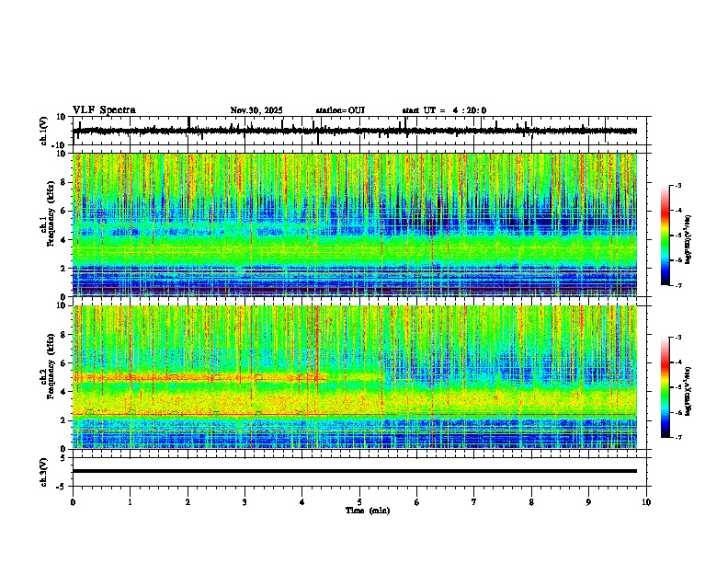Click the 'VLF Spectra' title text

pos(104,110)
